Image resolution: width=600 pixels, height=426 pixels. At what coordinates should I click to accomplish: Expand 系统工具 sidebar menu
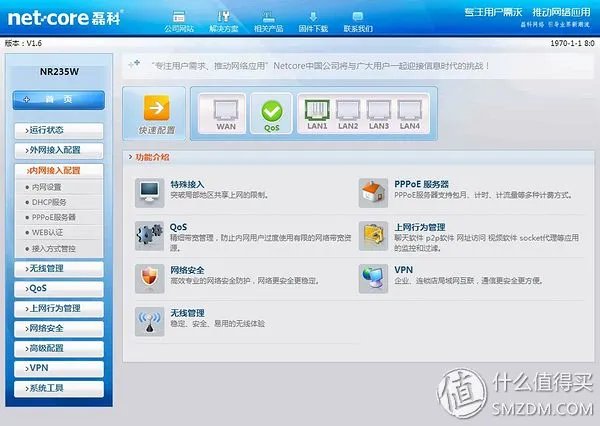pos(59,388)
